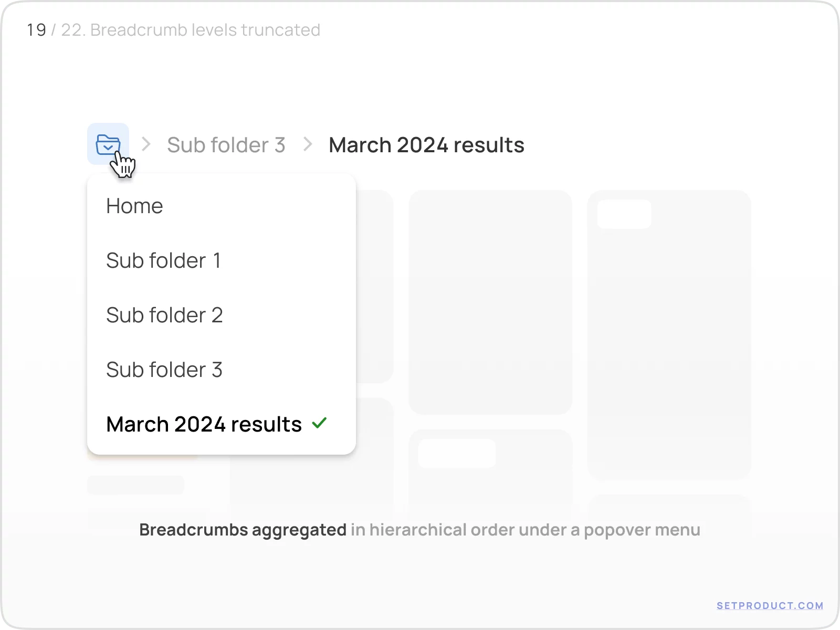The width and height of the screenshot is (840, 630).
Task: Open Sub folder 3 via the breadcrumb link
Action: [x=226, y=144]
